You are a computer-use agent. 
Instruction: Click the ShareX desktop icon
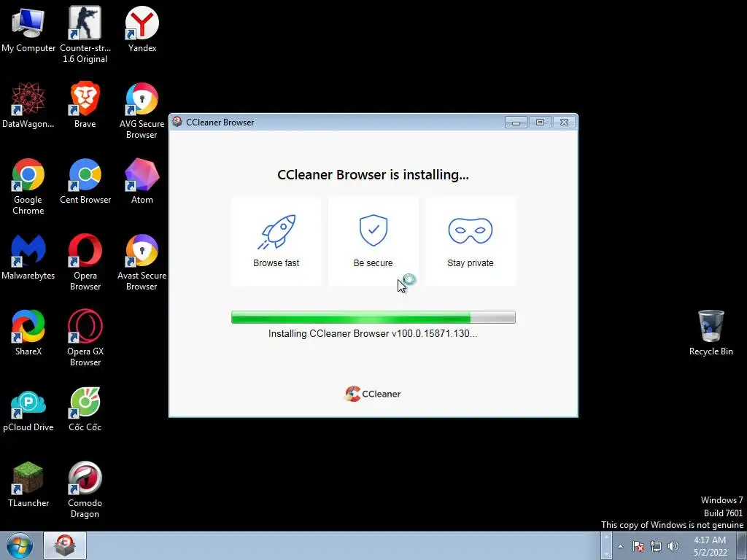click(x=28, y=332)
